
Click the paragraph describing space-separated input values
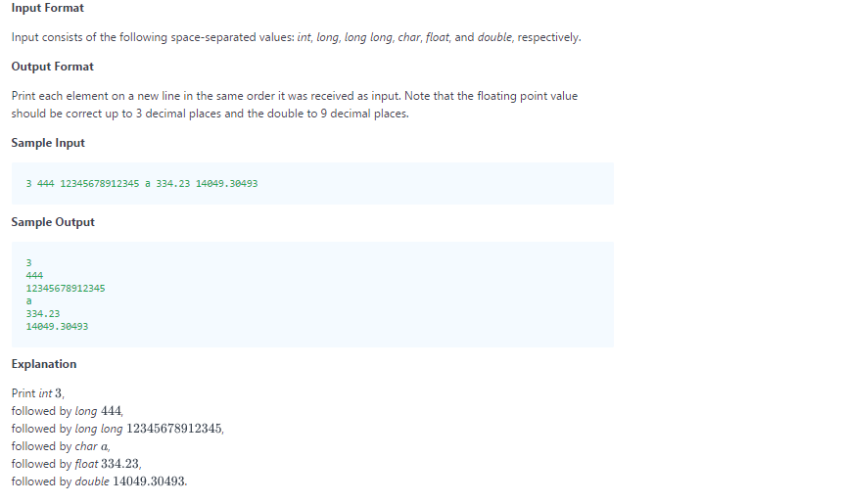coord(296,38)
